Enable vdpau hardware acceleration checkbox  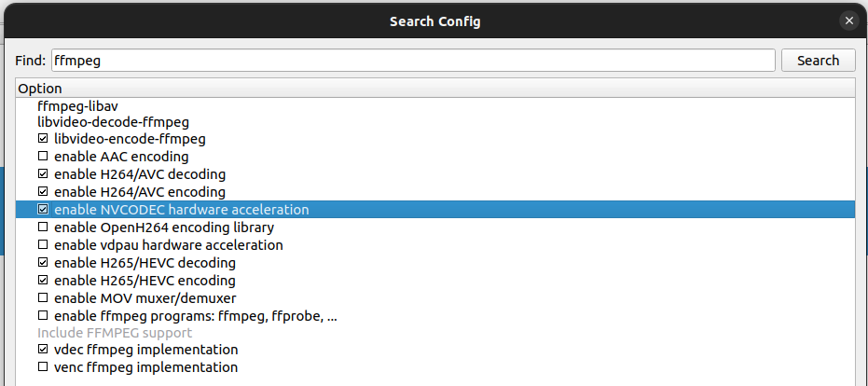43,245
